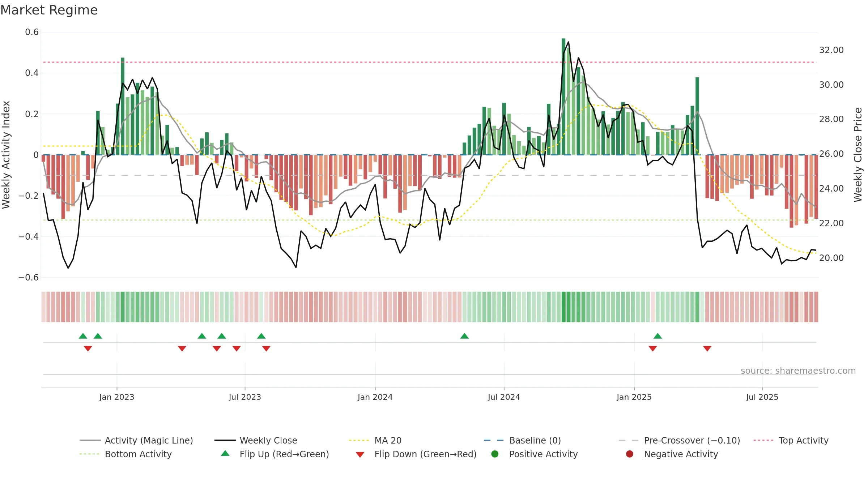
Task: Click the 0.6 left axis label
Action: point(32,32)
